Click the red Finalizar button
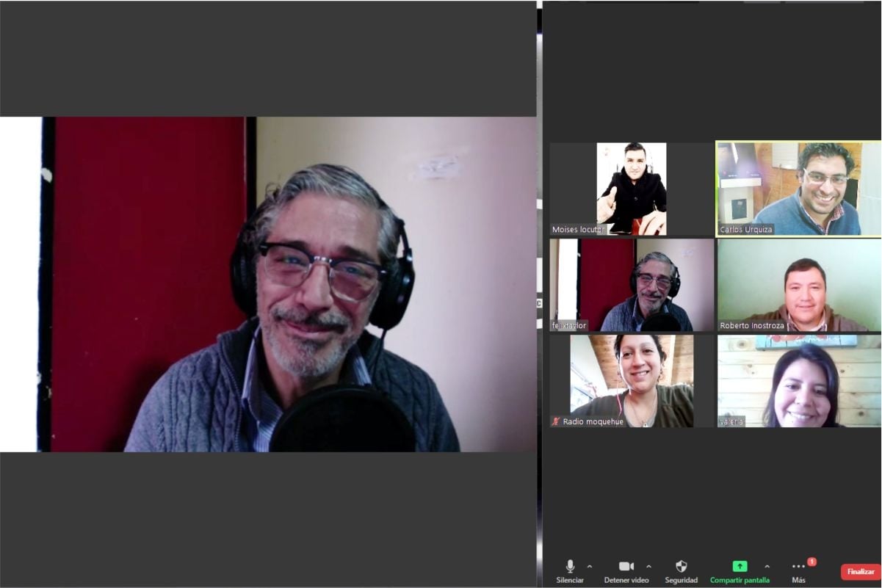The height and width of the screenshot is (588, 882). pyautogui.click(x=860, y=572)
